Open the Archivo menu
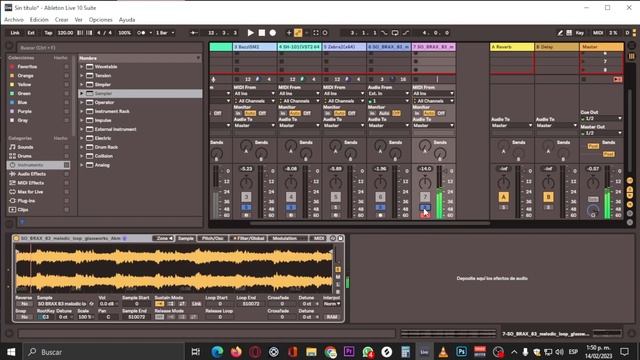This screenshot has width=640, height=360. [x=14, y=20]
